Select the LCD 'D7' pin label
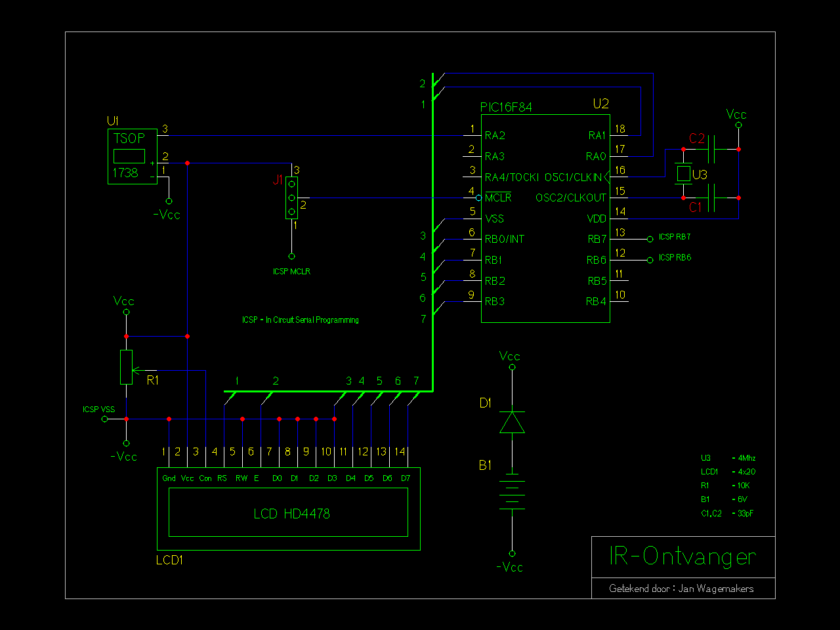Viewport: 840px width, 630px height. pyautogui.click(x=406, y=478)
